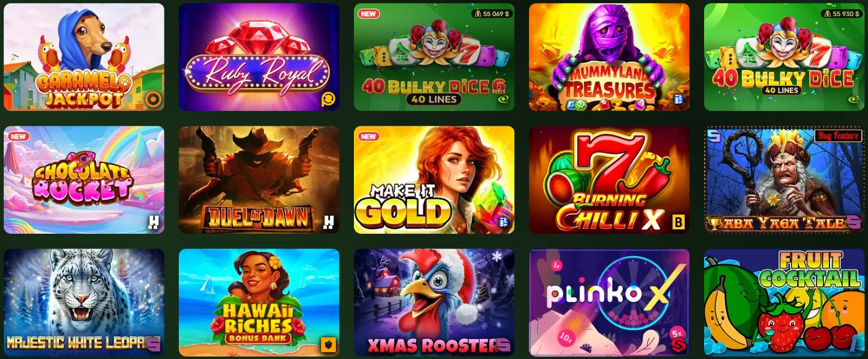Click the NEW badge on Chocolate Rocket
Screen dimensions: 868x359
click(19, 136)
